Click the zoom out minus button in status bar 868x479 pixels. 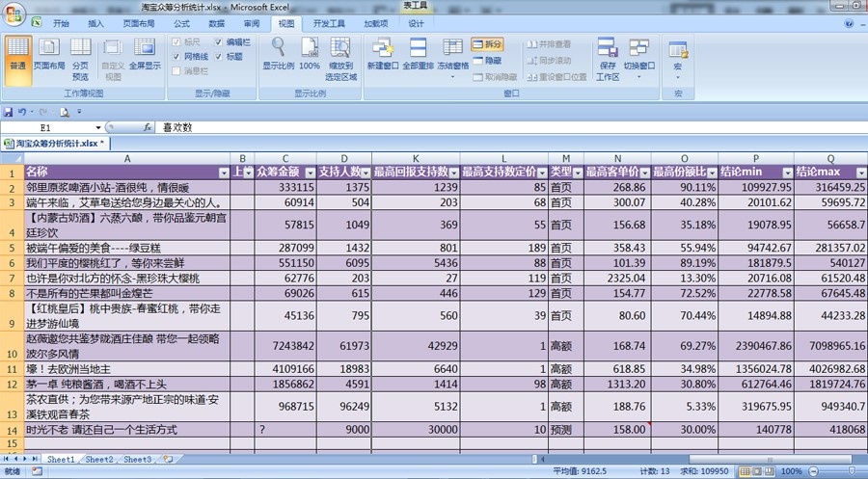813,472
